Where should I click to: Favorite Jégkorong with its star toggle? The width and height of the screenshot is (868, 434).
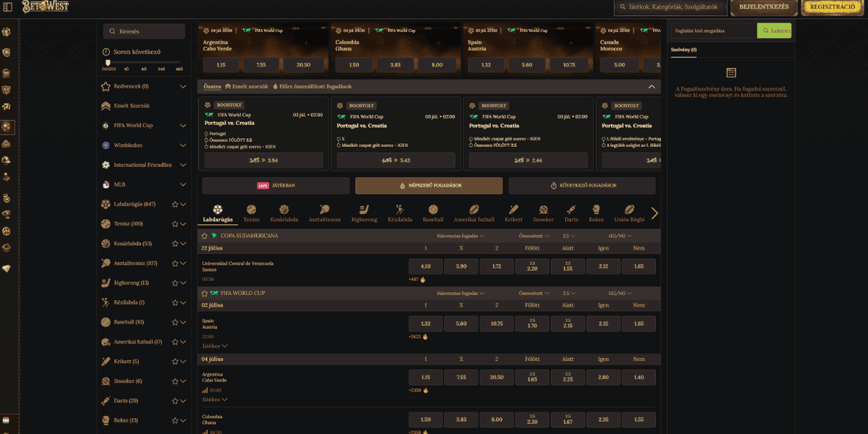174,283
